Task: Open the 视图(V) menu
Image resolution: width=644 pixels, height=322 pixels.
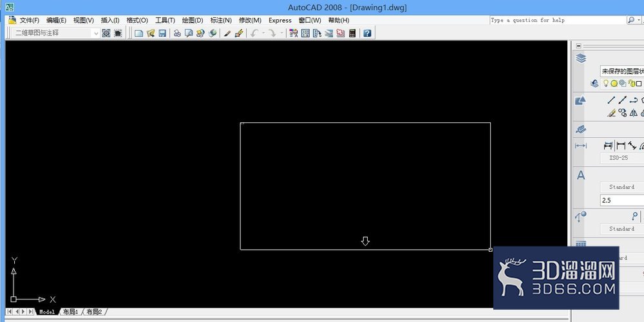Action: (x=83, y=20)
